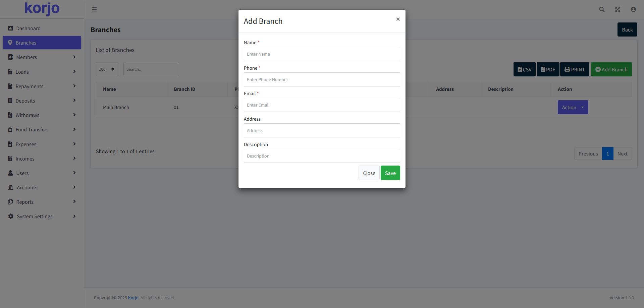This screenshot has height=308, width=644.
Task: Click the Users person icon
Action: [x=10, y=173]
